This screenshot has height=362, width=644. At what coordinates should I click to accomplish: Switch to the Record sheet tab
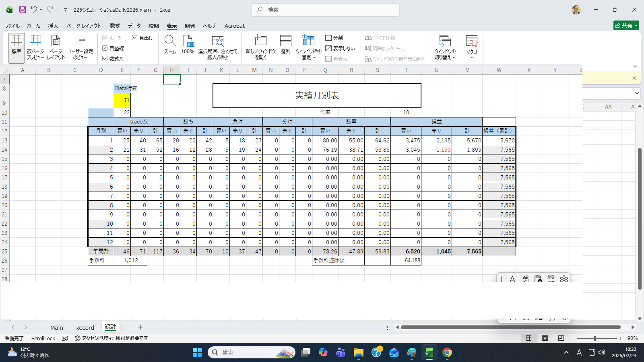[85, 328]
